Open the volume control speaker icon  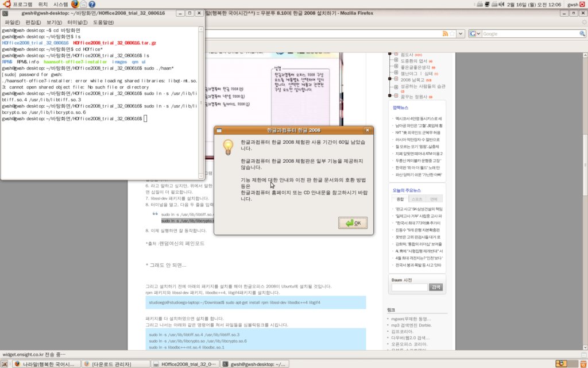pyautogui.click(x=501, y=5)
